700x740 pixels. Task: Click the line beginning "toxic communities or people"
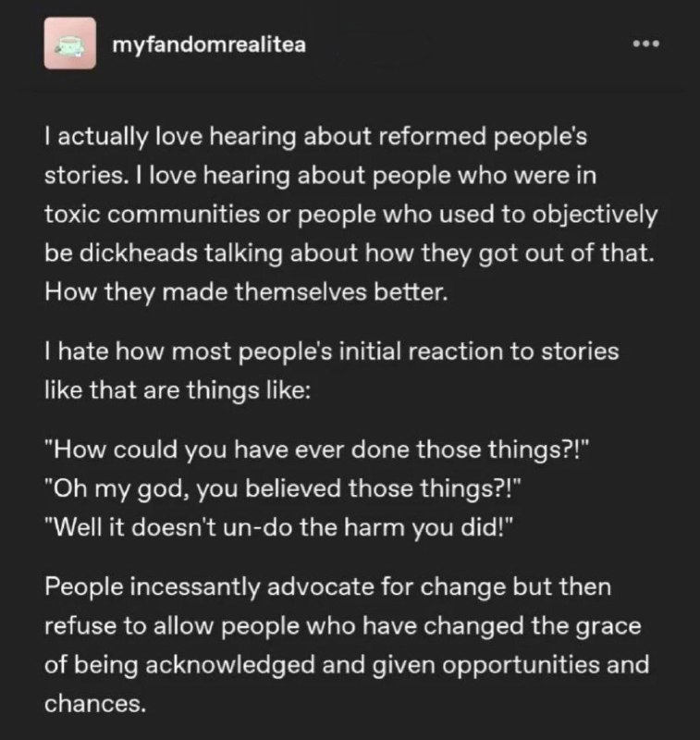[351, 215]
